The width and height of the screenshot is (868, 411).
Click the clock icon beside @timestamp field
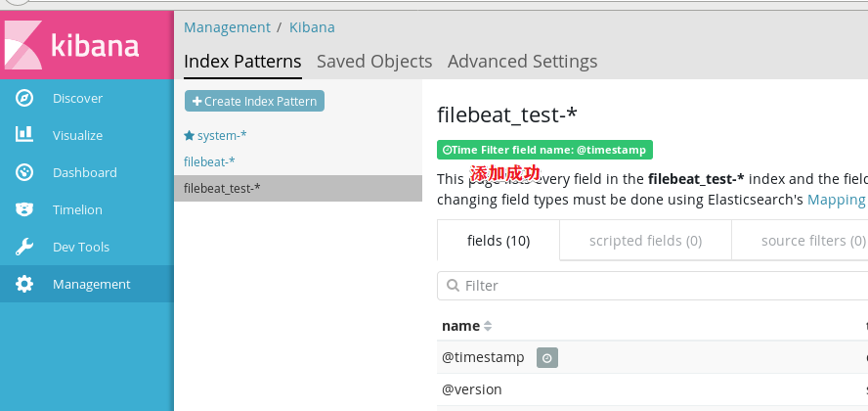[547, 358]
